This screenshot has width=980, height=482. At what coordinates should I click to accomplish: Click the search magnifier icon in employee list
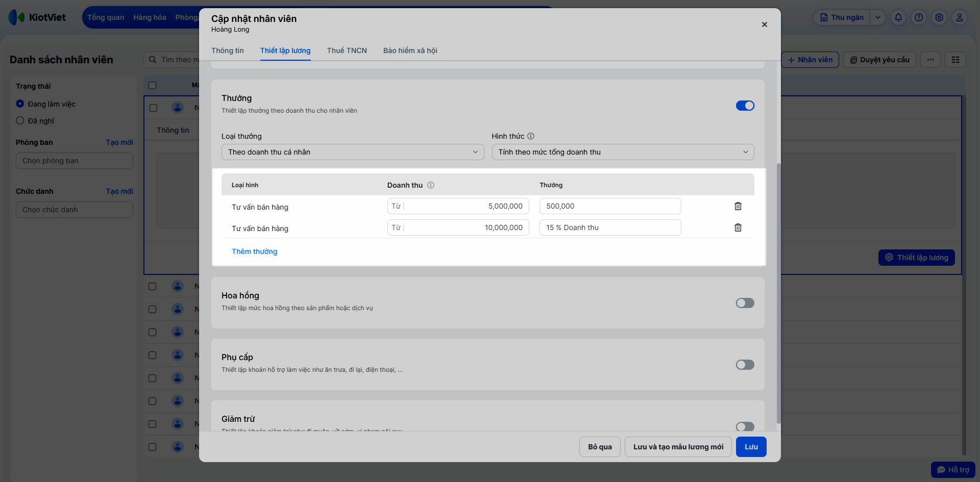(153, 60)
